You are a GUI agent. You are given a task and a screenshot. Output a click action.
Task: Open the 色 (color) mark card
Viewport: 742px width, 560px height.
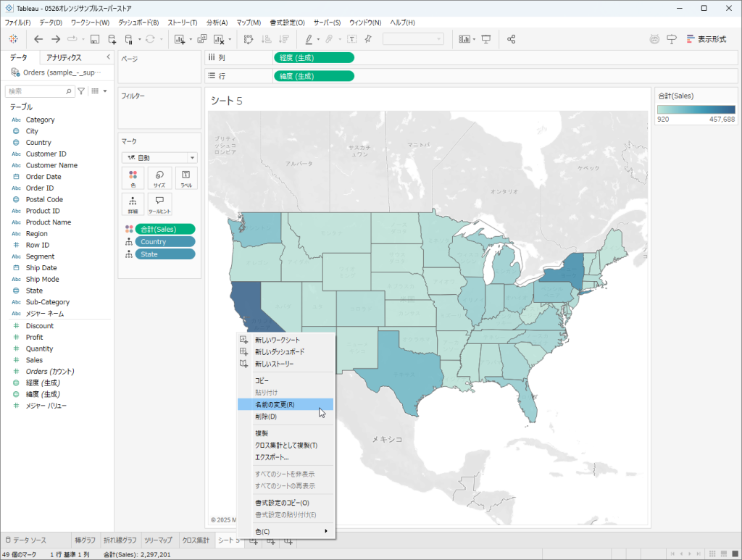(x=133, y=178)
